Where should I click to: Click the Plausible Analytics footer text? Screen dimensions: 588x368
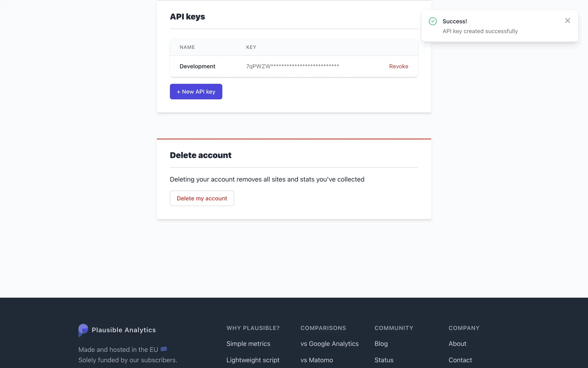point(124,330)
